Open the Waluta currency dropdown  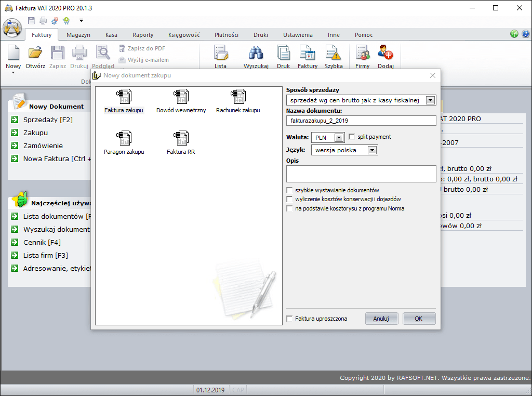tap(339, 138)
